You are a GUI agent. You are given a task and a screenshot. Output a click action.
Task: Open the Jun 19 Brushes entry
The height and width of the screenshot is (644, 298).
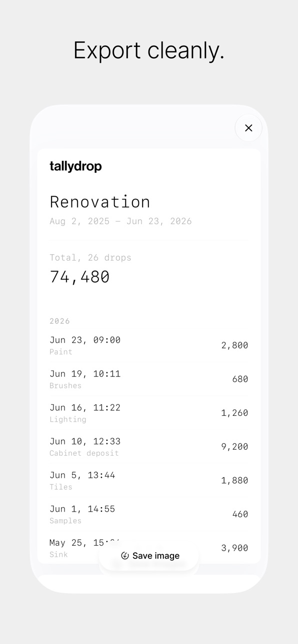[149, 379]
